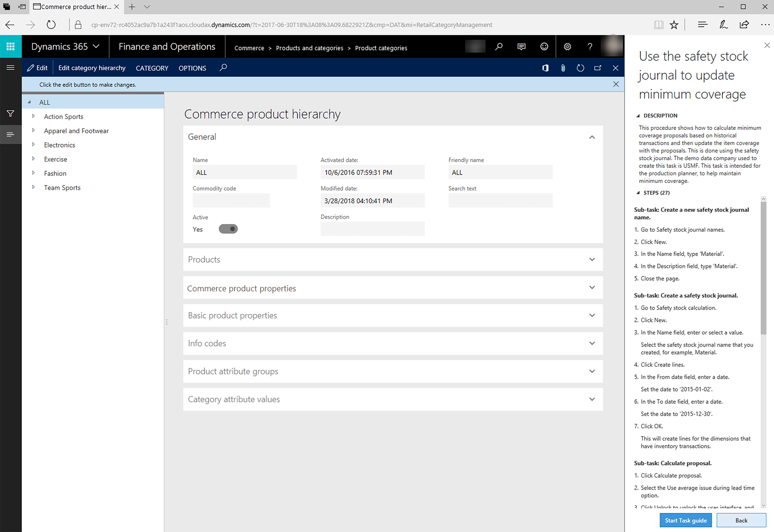Open the Dynamics settings gear
Screen dimensions: 774x532
point(567,47)
